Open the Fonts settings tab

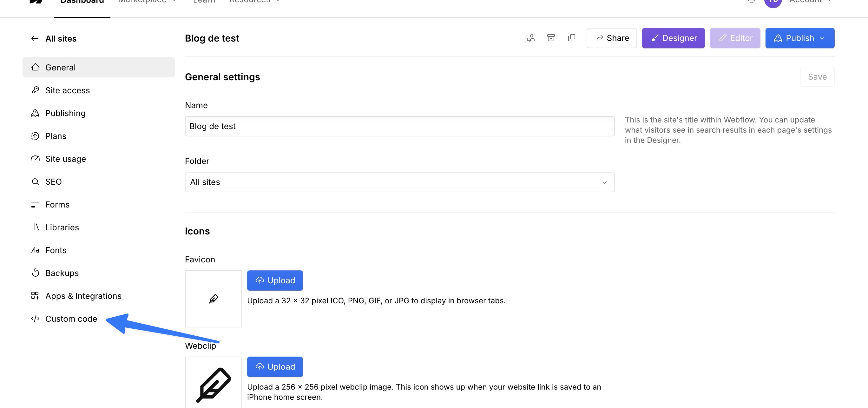[56, 250]
